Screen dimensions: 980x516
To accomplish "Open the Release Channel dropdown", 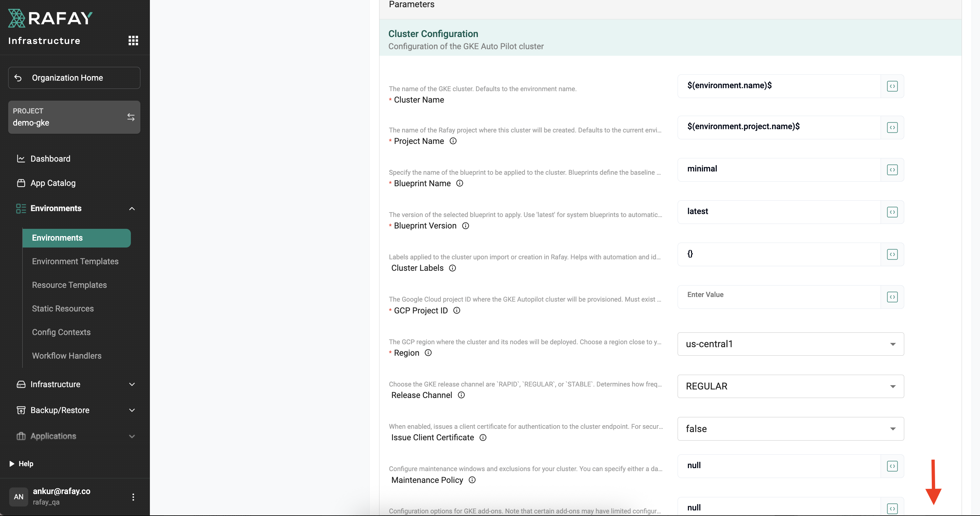I will [x=790, y=386].
